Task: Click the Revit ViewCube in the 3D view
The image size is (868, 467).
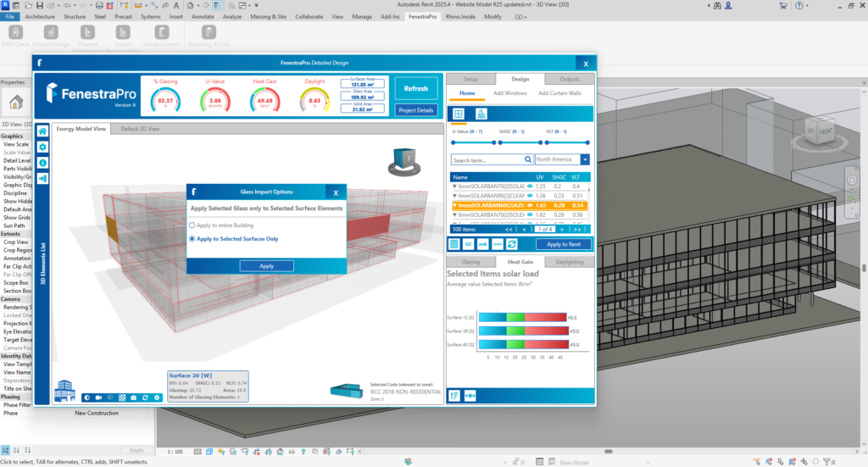Action: click(819, 132)
